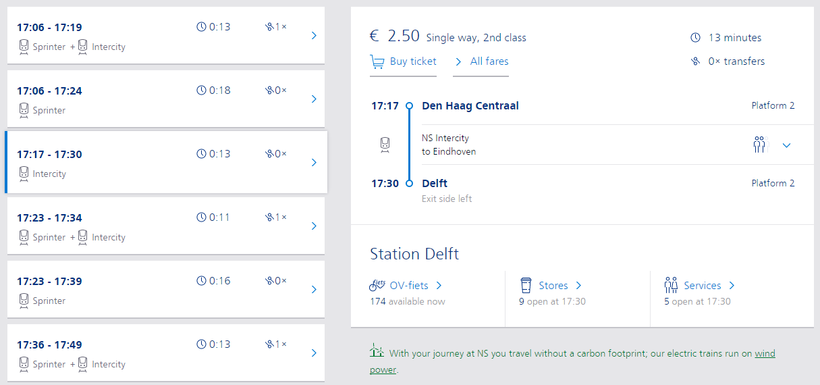Click the clock icon beside 13 minutes
The height and width of the screenshot is (385, 820).
point(695,38)
